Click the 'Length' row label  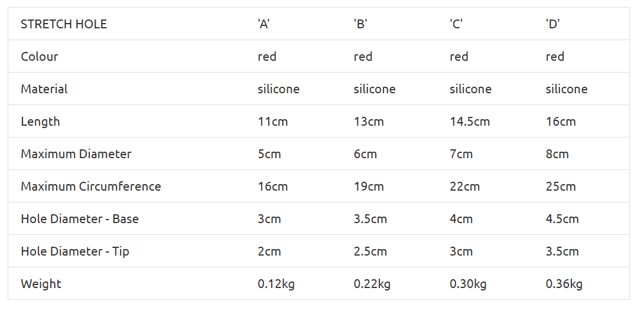coord(40,122)
